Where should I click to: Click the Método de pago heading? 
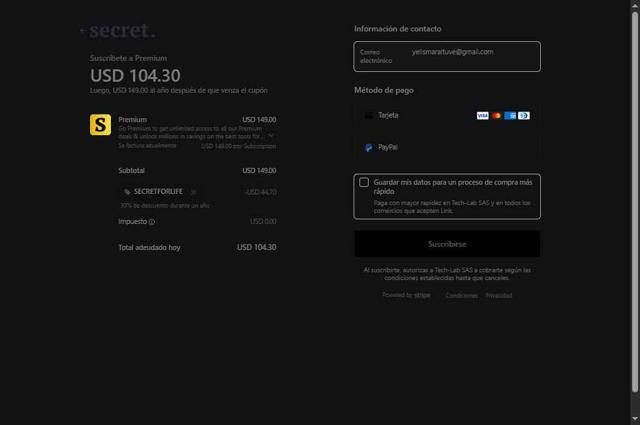click(x=384, y=90)
